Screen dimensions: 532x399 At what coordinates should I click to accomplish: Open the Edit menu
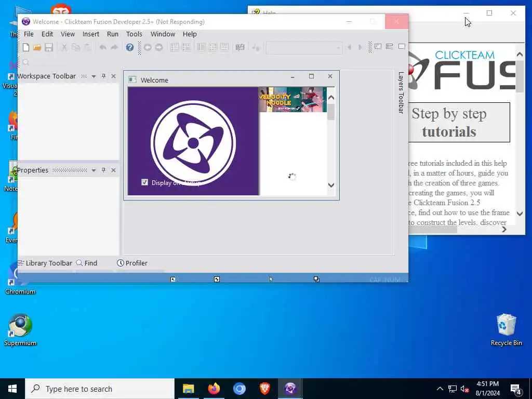tap(47, 34)
